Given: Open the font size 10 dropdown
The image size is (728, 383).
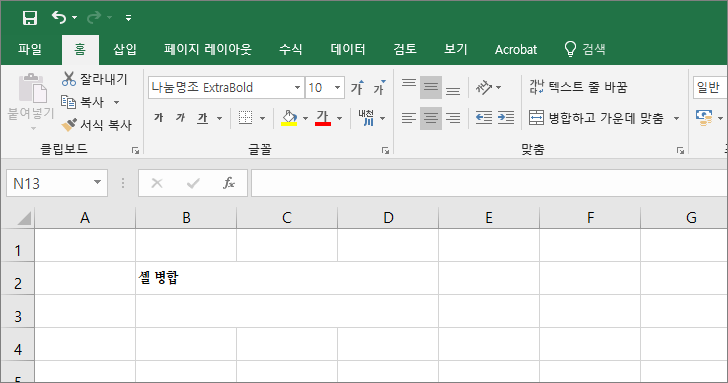Looking at the screenshot, I should (x=338, y=87).
